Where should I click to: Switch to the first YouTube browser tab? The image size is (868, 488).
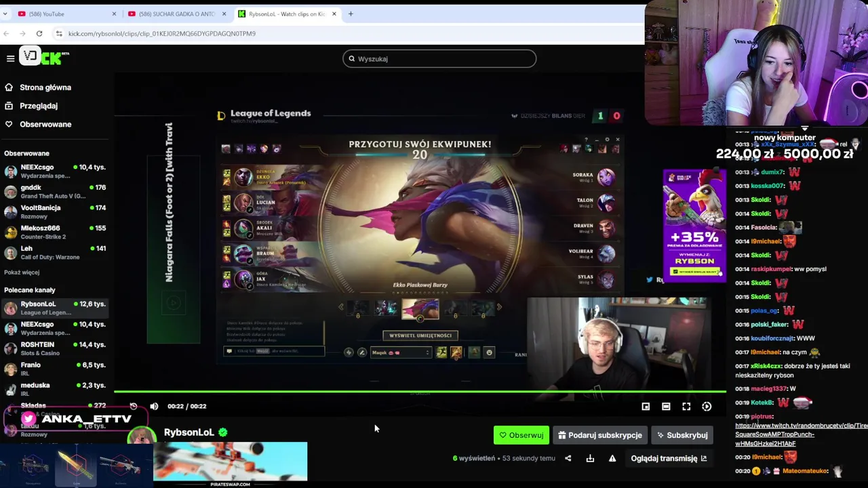point(66,14)
